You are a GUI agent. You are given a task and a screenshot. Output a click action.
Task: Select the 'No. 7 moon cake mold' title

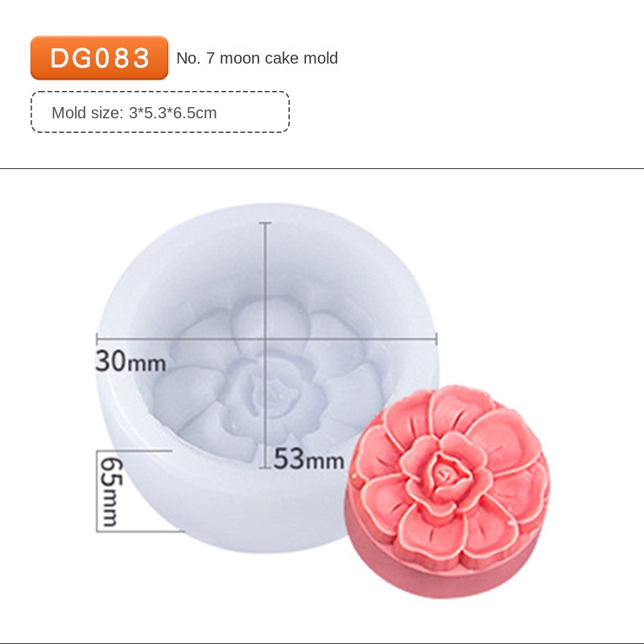257,58
